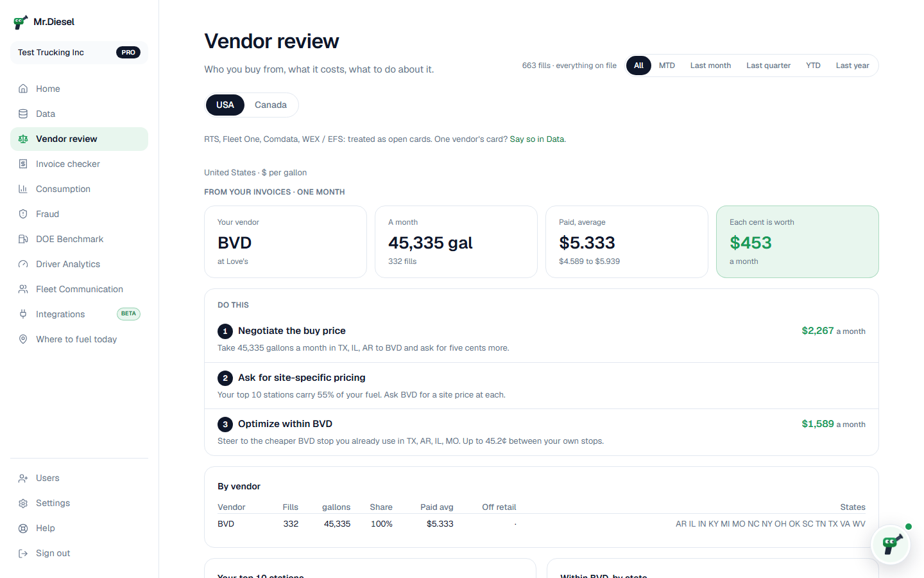
Task: Click the BVD vendor name in table
Action: [x=226, y=524]
